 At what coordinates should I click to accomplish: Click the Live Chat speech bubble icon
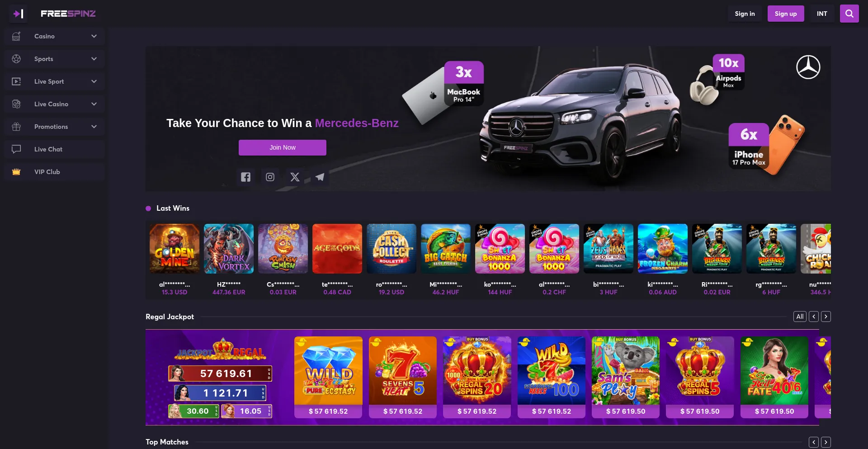(16, 149)
